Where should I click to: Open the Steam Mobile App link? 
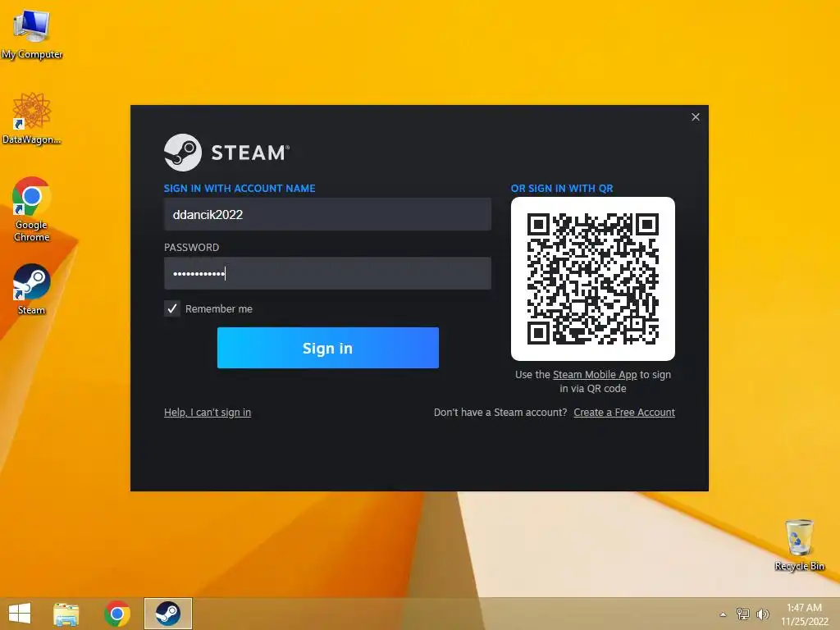[595, 374]
